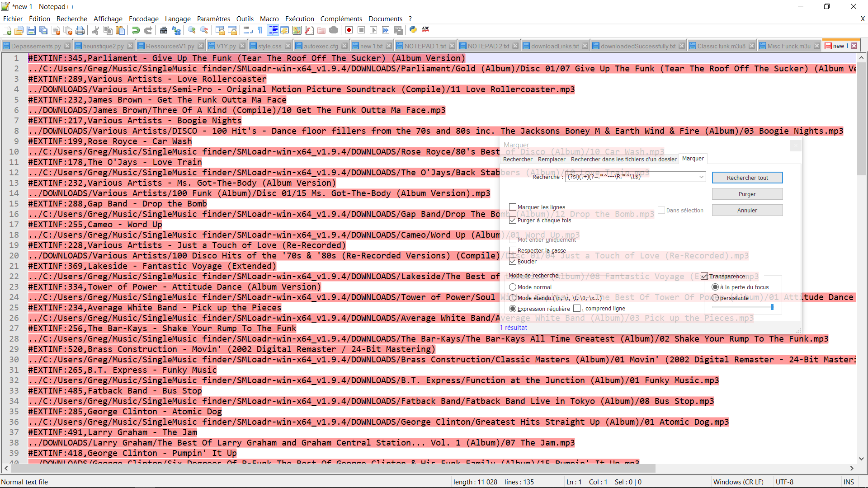868x488 pixels.
Task: Select Mode étendu radio button
Action: [x=513, y=298]
